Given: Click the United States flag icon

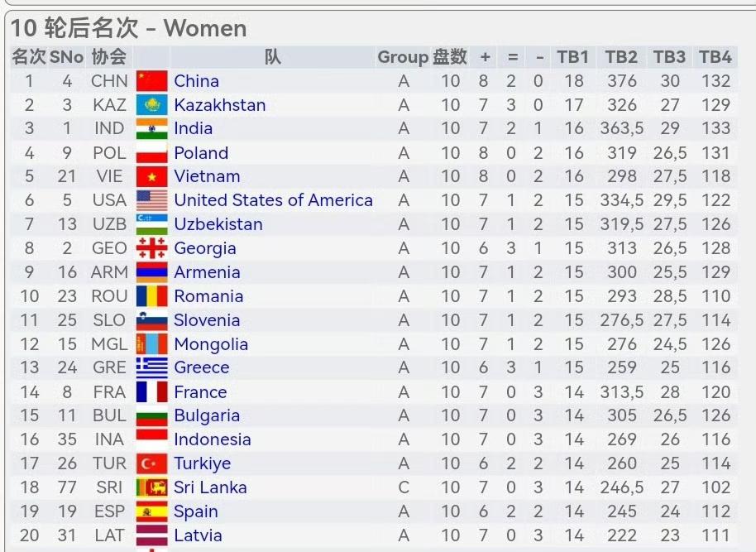Looking at the screenshot, I should pos(152,200).
